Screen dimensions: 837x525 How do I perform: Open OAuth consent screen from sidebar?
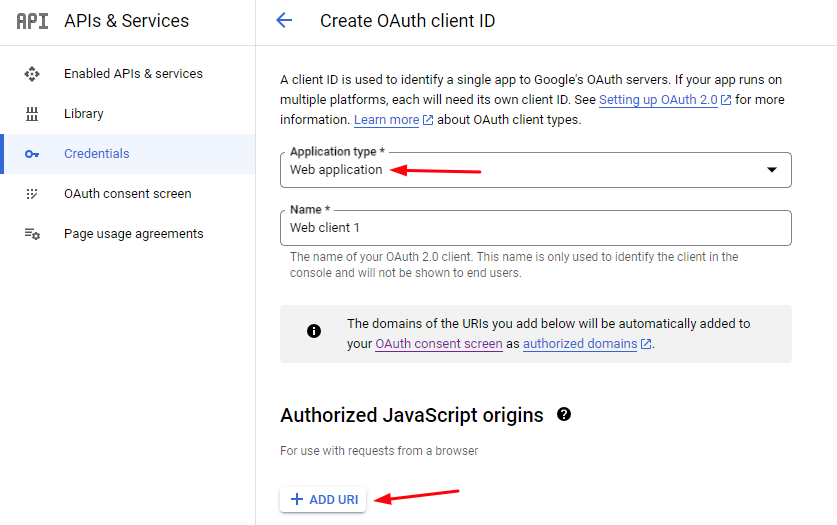(128, 194)
